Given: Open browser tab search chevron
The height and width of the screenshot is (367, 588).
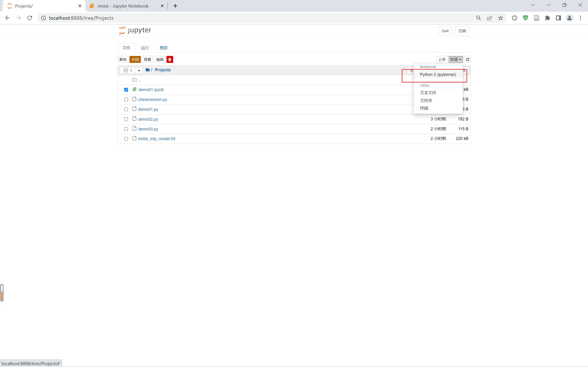Looking at the screenshot, I should click(533, 5).
